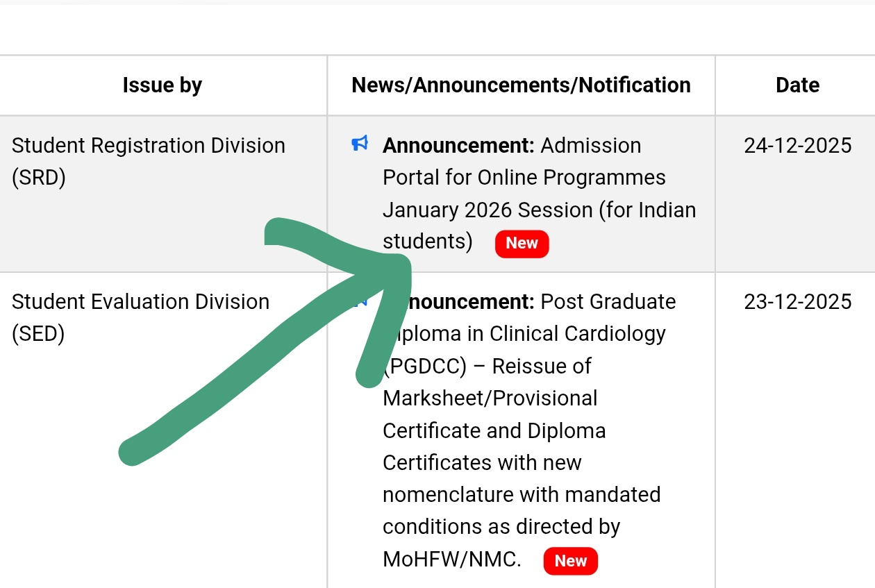Click the date 24-12-2025
The image size is (875, 588).
[x=797, y=146]
